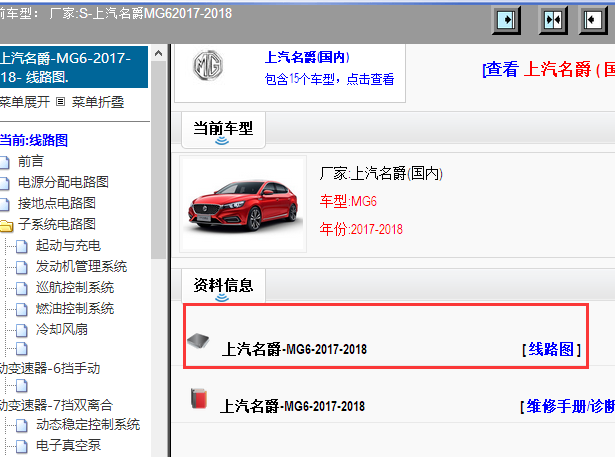Click the expand-right panel arrow button
Image resolution: width=615 pixels, height=457 pixels.
(x=506, y=20)
